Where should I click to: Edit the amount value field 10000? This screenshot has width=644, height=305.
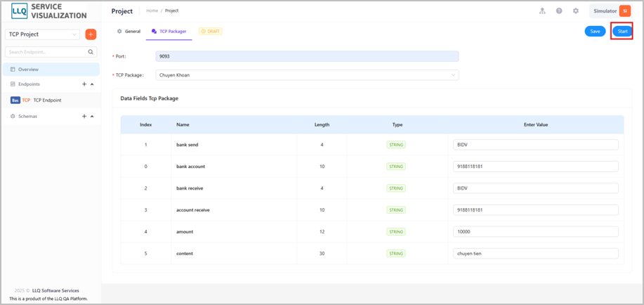[536, 232]
